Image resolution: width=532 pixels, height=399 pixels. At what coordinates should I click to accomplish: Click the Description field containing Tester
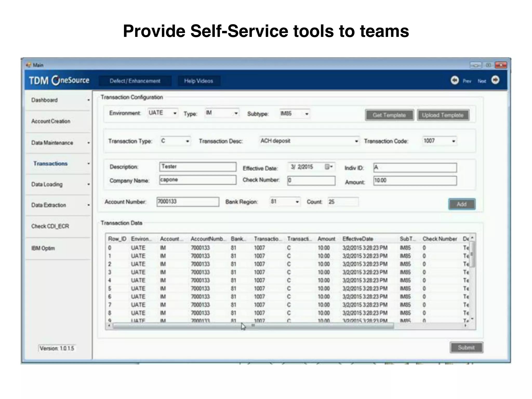[198, 167]
